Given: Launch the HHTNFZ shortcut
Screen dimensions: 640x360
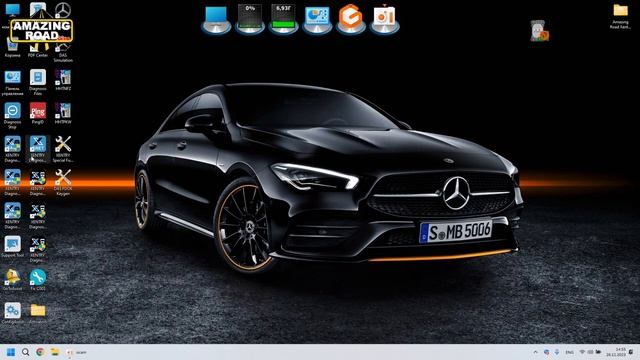Looking at the screenshot, I should click(x=63, y=80).
